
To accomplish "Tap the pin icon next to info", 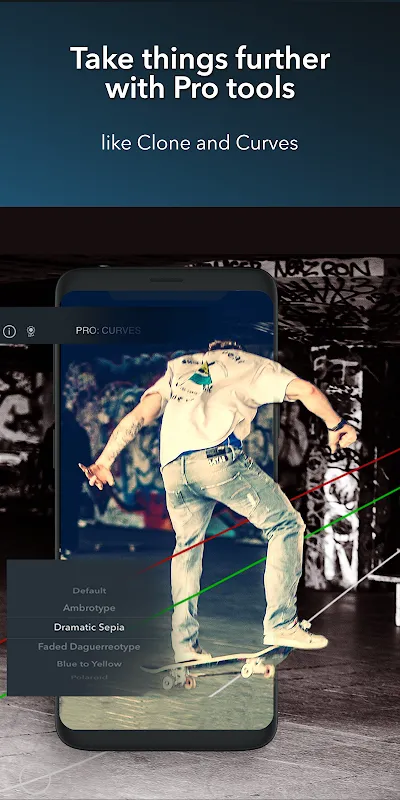I will tap(31, 332).
